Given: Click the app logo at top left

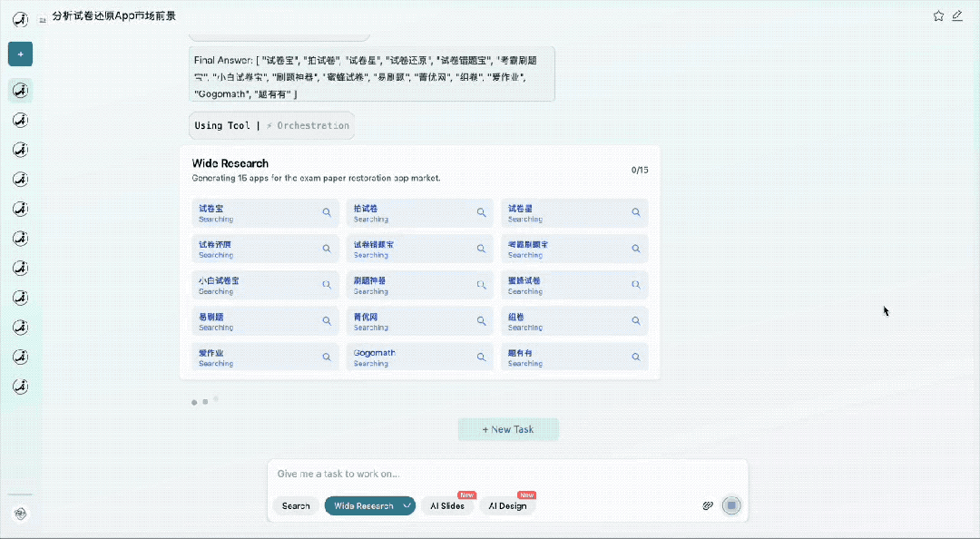Looking at the screenshot, I should 20,19.
